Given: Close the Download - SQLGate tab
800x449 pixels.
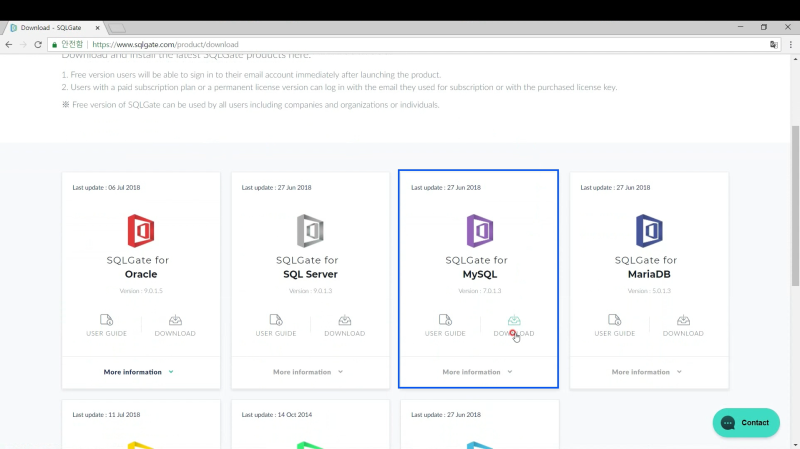Looking at the screenshot, I should pyautogui.click(x=97, y=28).
